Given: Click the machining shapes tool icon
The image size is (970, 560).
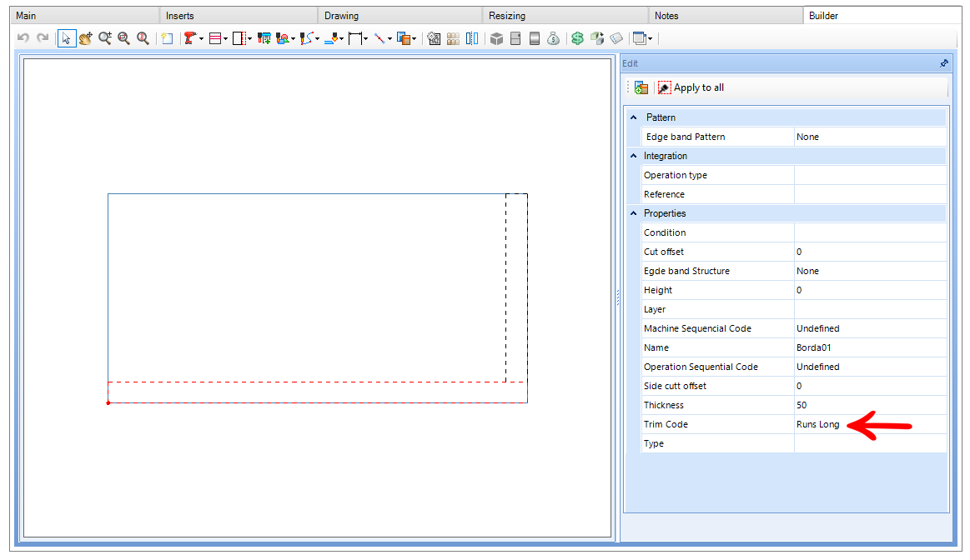Looking at the screenshot, I should pyautogui.click(x=283, y=38).
